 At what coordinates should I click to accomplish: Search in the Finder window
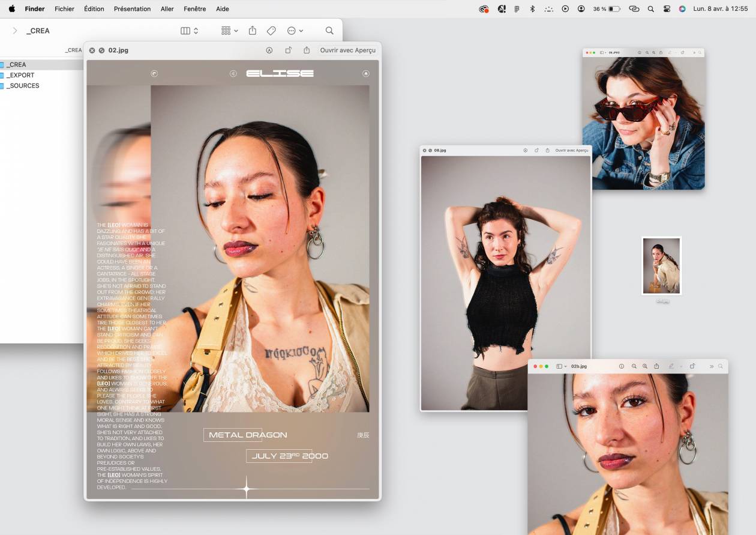[329, 31]
